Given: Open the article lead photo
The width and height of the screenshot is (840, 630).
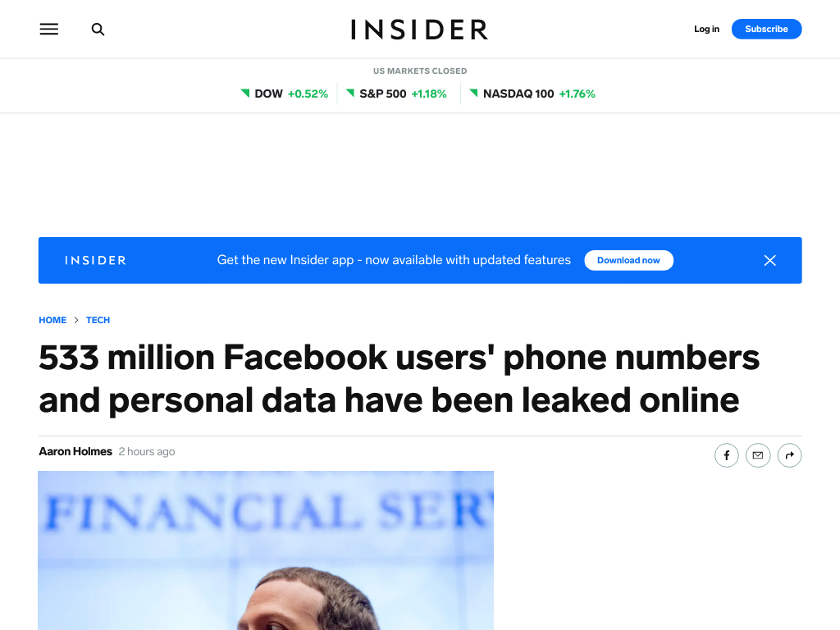Looking at the screenshot, I should pos(266,550).
